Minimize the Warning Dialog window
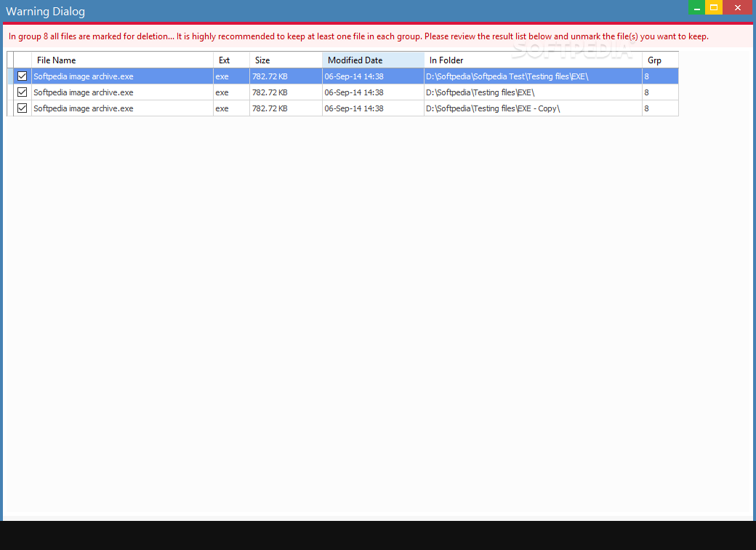Image resolution: width=756 pixels, height=550 pixels. pos(696,8)
